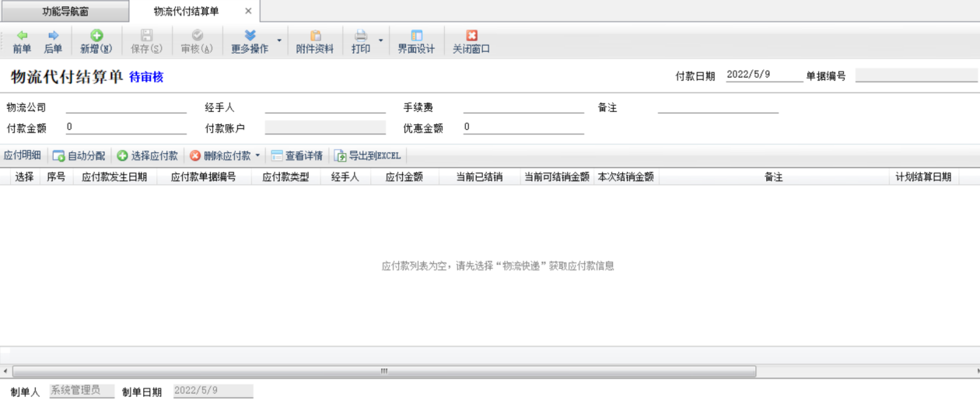
Task: Go to the next document (后单)
Action: click(x=53, y=42)
